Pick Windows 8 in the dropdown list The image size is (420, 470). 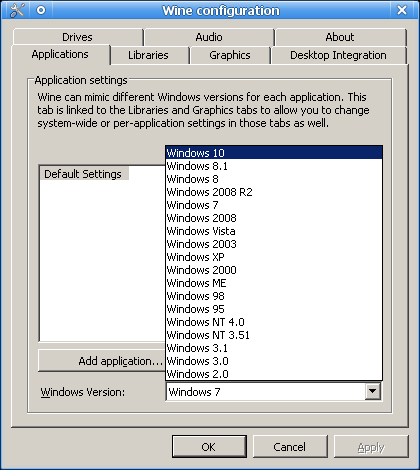274,179
